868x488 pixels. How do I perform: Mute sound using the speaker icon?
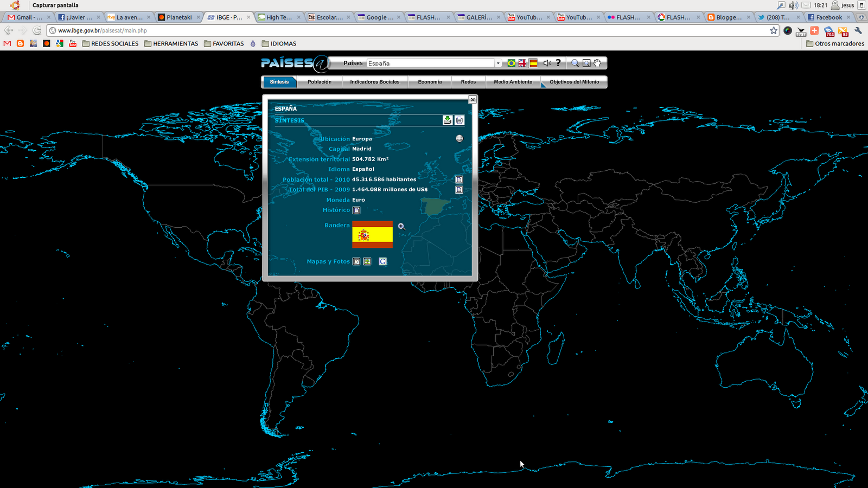(x=547, y=63)
